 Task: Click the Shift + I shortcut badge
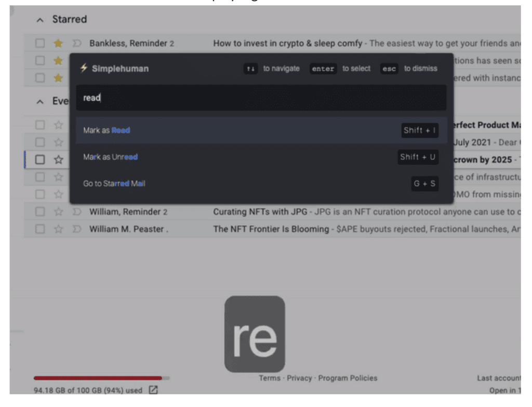[x=420, y=130]
